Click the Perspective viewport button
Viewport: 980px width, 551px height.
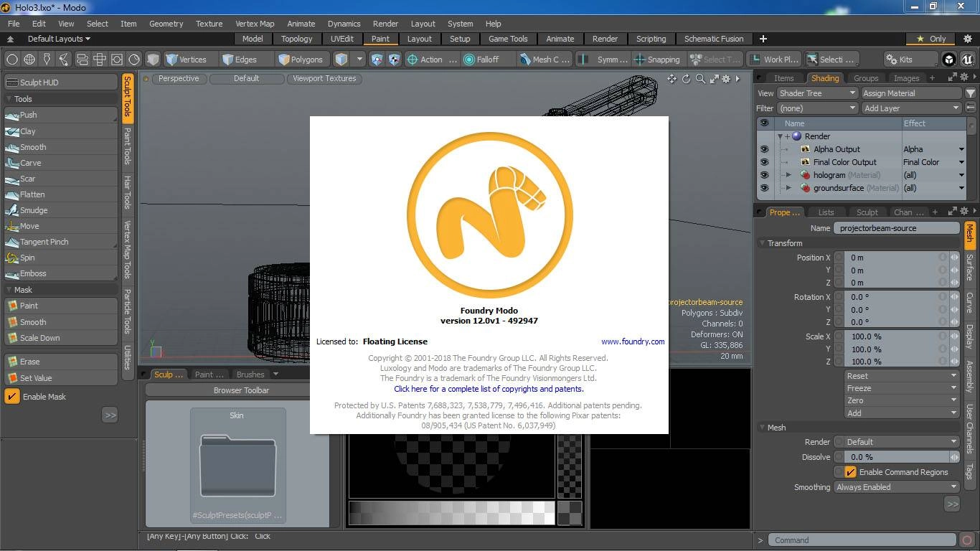point(179,79)
